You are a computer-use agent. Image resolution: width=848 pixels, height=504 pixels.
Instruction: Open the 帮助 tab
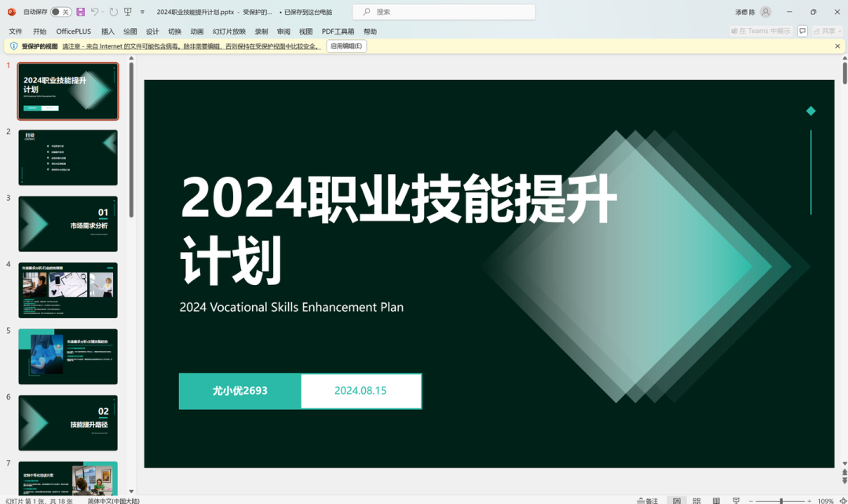pyautogui.click(x=370, y=31)
